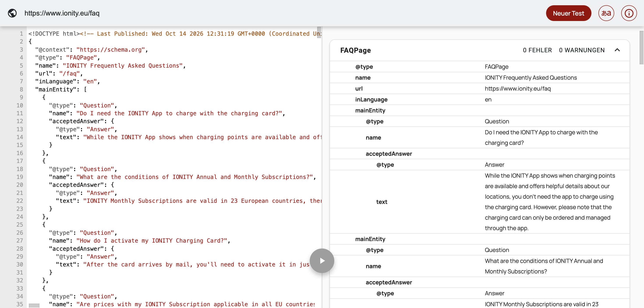Select the url value https://www.ionity.eu/faq in results

click(517, 89)
